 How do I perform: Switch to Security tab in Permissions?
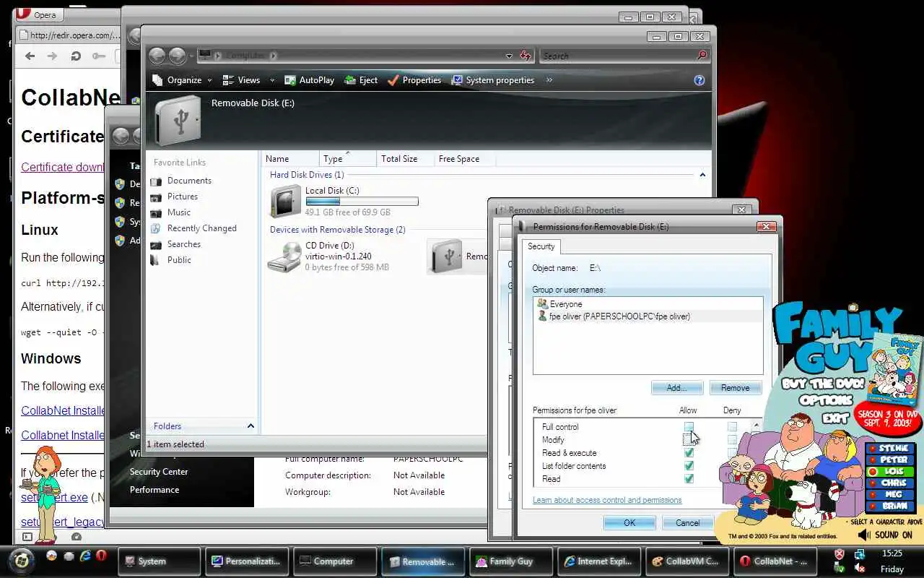[x=541, y=246]
